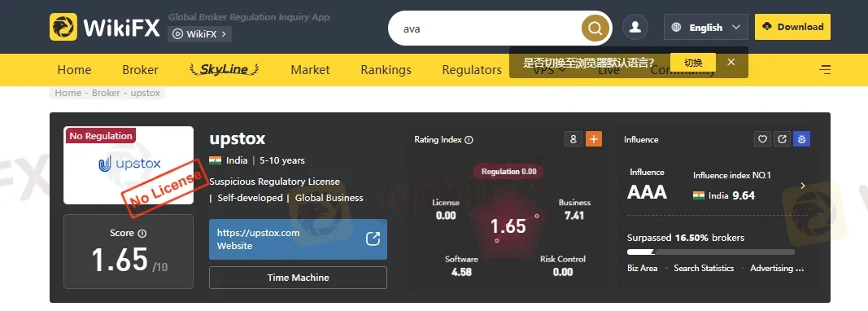The image size is (868, 311).
Task: Click the info icon next to Rating Index
Action: (x=469, y=140)
